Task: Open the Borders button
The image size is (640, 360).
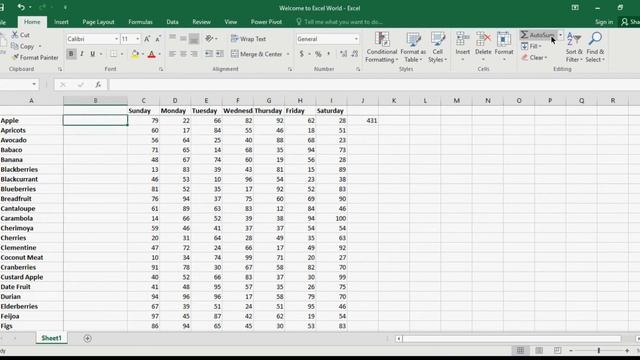Action: tap(114, 54)
